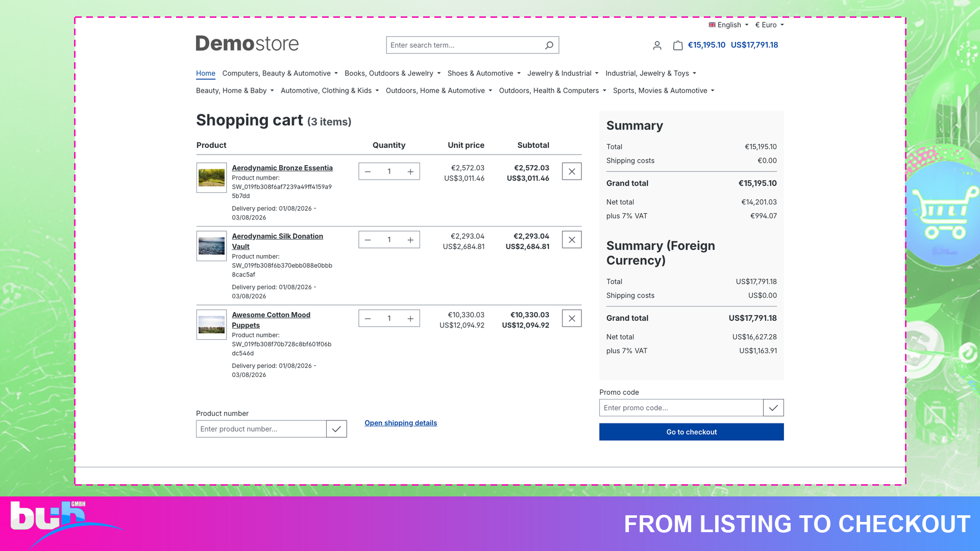This screenshot has height=551, width=980.
Task: Expand Books, Outdoors & Jewelry menu
Action: [x=393, y=73]
